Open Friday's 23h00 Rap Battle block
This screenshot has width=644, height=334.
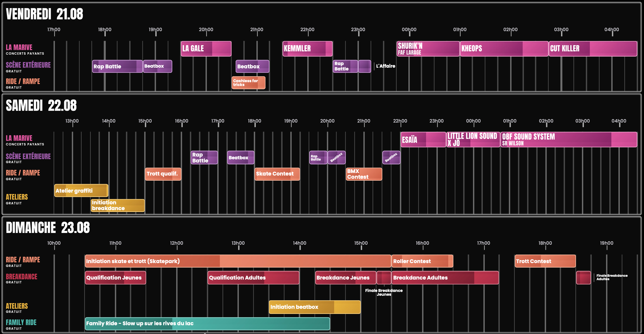coord(345,66)
